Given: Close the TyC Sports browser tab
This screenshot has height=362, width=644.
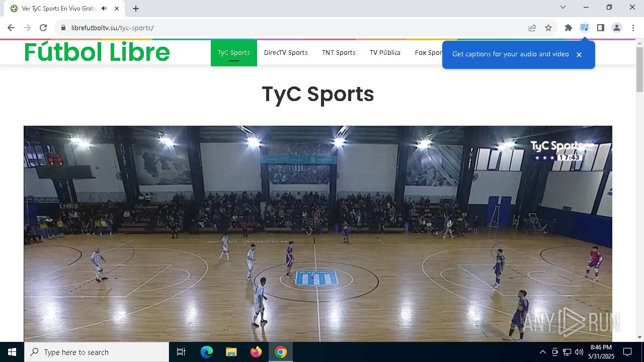Looking at the screenshot, I should click(x=117, y=9).
